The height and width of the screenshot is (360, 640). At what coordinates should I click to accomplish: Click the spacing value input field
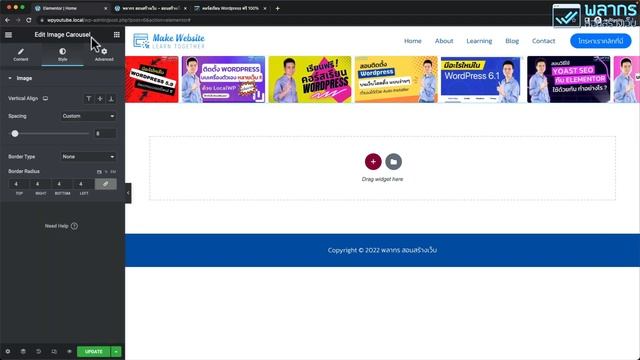coord(105,133)
